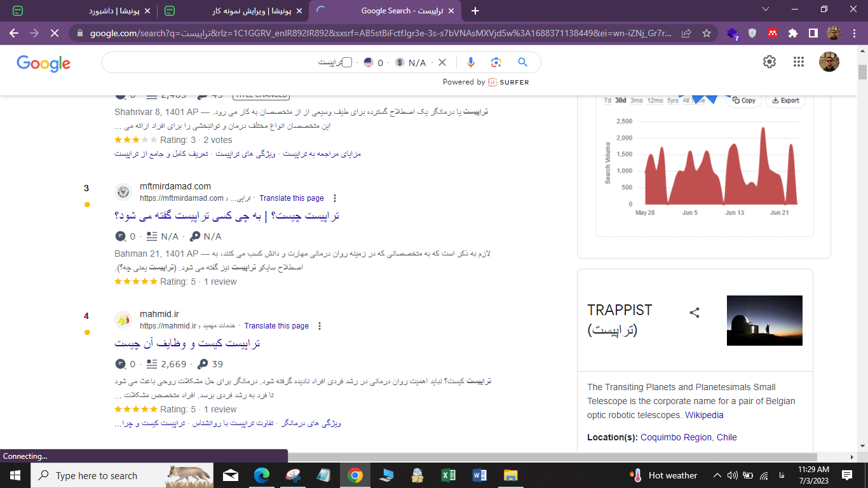Select 7d trend range

pyautogui.click(x=607, y=100)
